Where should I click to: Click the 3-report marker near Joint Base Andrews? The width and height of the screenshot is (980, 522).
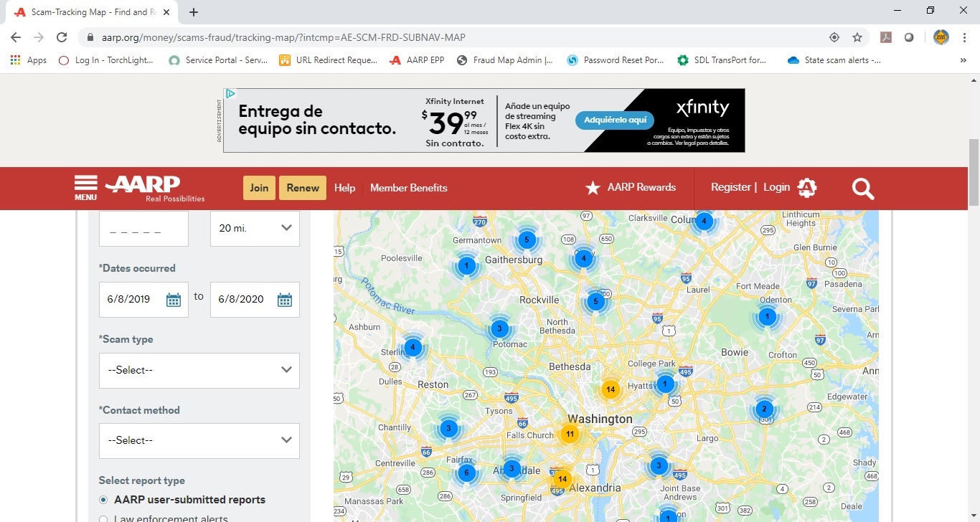pyautogui.click(x=659, y=466)
